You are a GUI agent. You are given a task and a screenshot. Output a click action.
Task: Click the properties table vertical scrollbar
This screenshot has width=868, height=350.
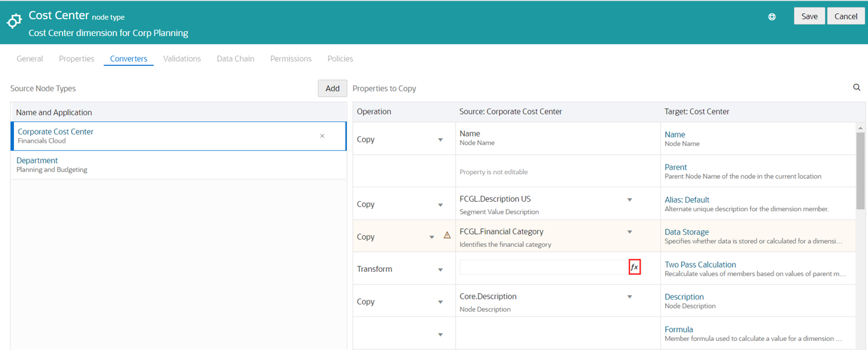861,171
